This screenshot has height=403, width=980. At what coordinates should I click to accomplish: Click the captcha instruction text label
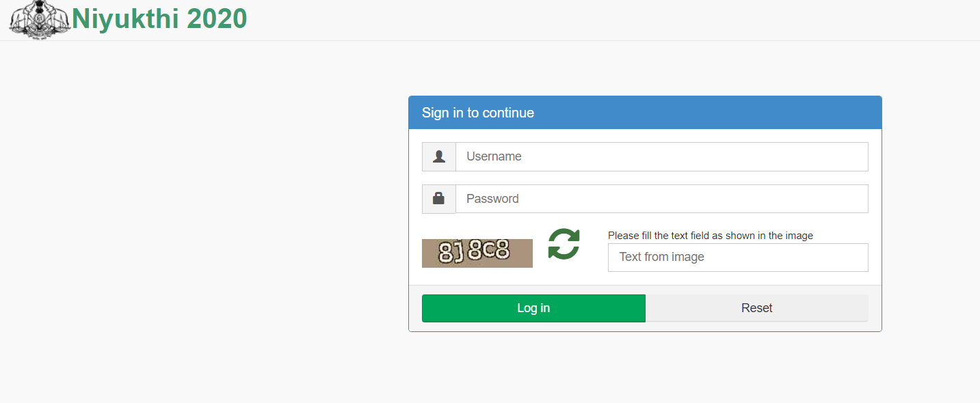point(711,236)
